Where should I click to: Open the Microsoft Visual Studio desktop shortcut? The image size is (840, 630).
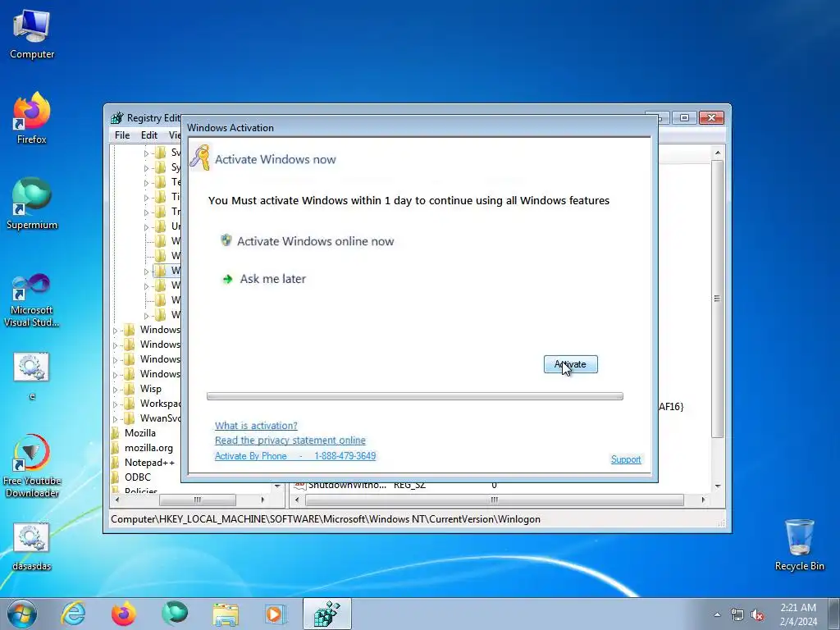pyautogui.click(x=32, y=300)
